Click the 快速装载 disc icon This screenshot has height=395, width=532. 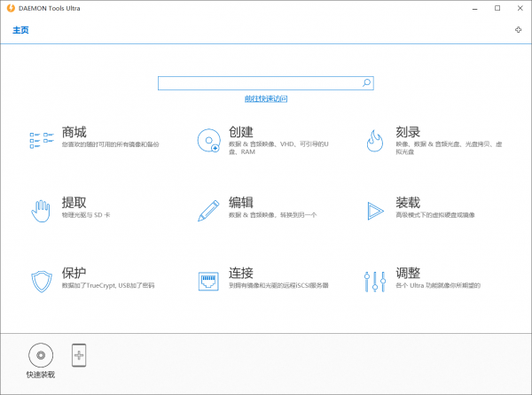(x=41, y=355)
